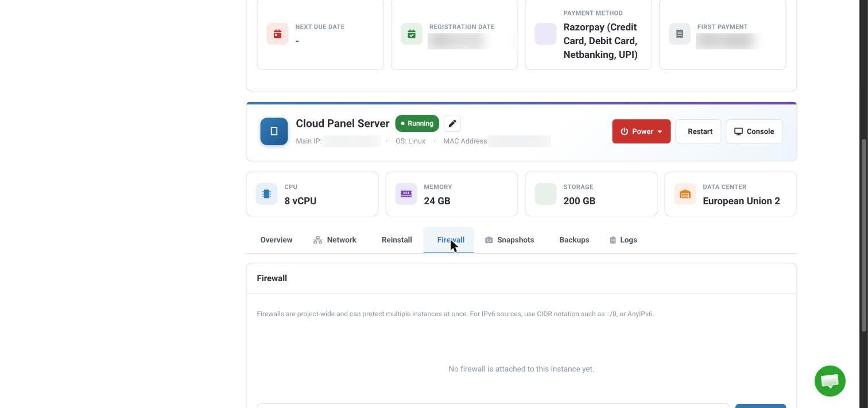
Task: Click the pencil edit icon beside Cloud Panel Server
Action: coord(452,123)
